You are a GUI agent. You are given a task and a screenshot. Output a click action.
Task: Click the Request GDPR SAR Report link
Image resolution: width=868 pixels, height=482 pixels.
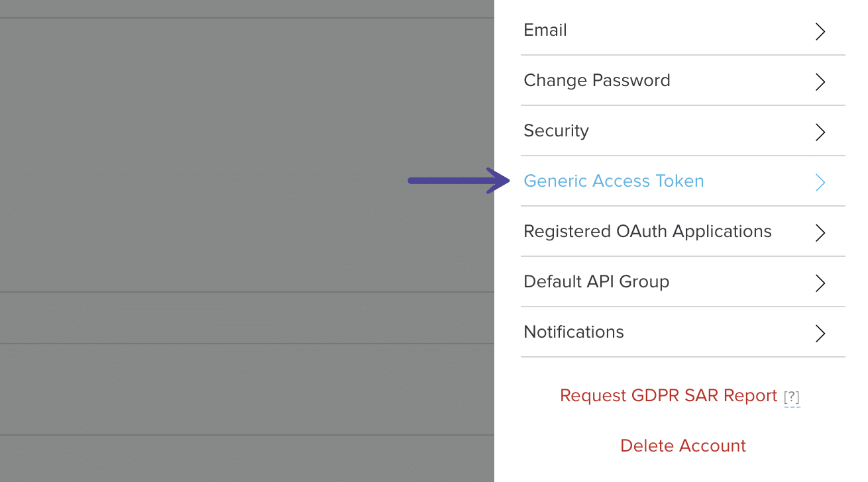668,395
